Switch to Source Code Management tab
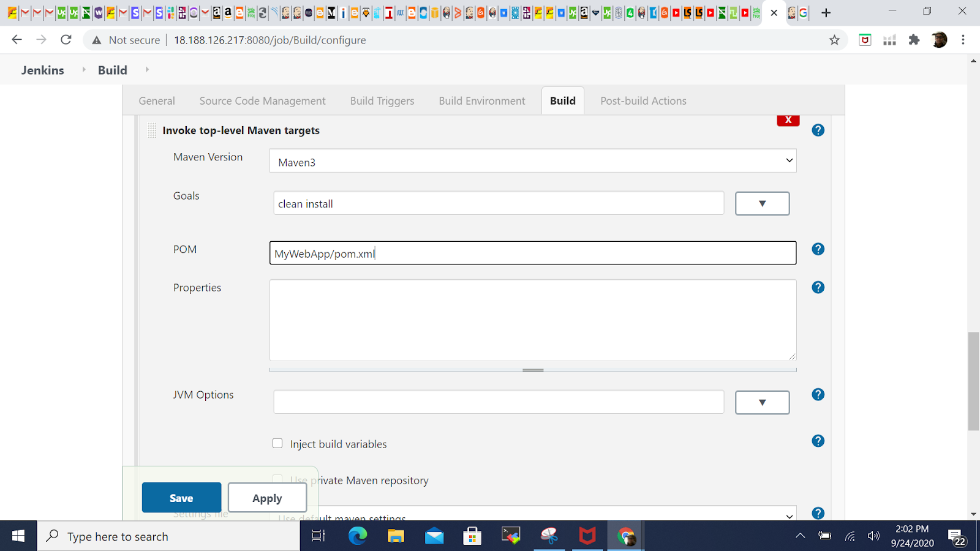The width and height of the screenshot is (980, 551). [262, 101]
